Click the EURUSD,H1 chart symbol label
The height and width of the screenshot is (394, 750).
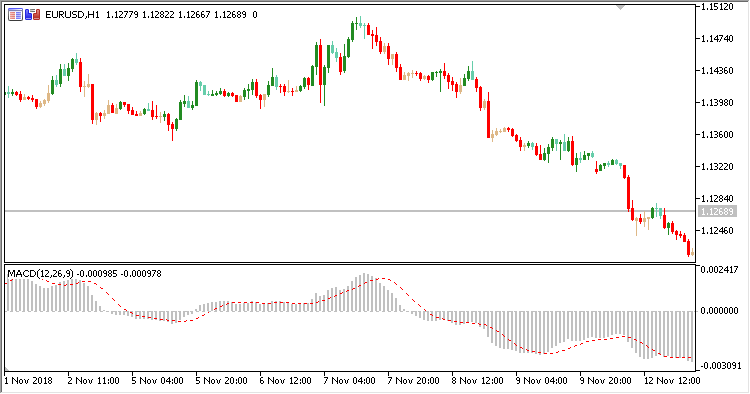click(x=72, y=15)
